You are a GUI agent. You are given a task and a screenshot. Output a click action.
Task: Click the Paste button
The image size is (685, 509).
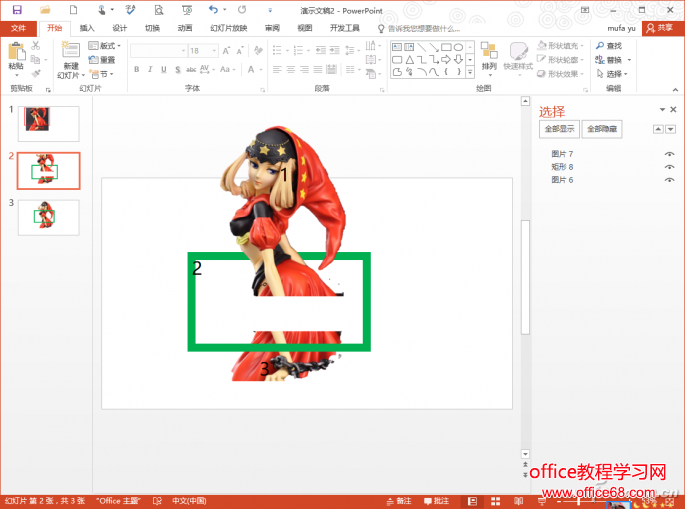[x=16, y=58]
